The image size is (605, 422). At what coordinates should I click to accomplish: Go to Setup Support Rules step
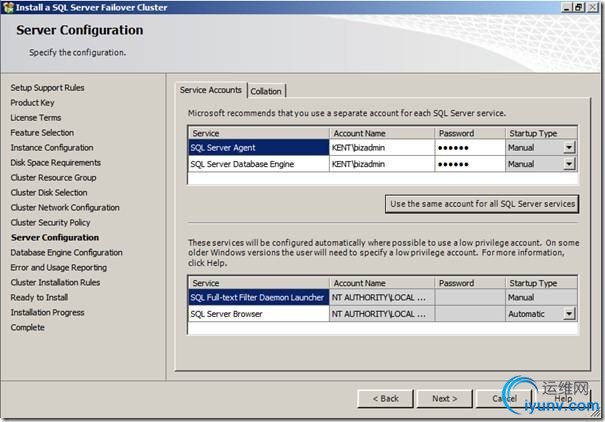[x=47, y=88]
